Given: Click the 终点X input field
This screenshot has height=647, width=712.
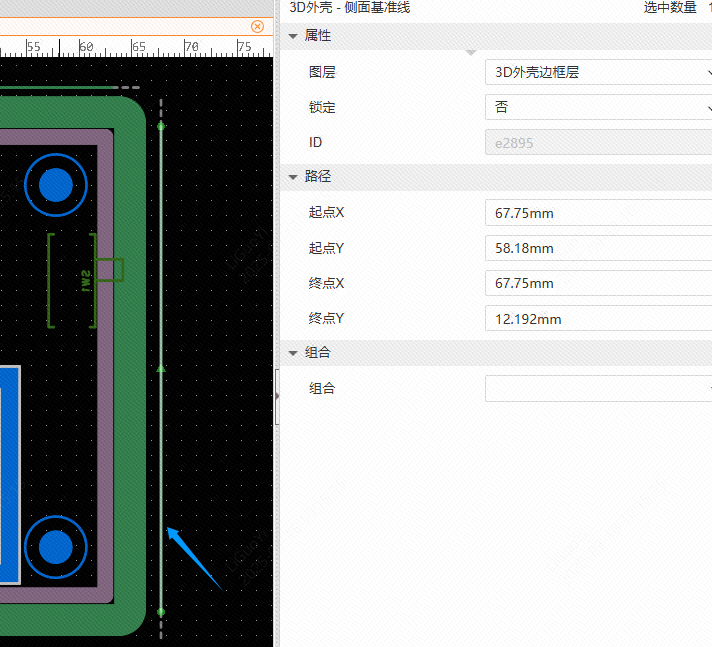Looking at the screenshot, I should (x=598, y=283).
